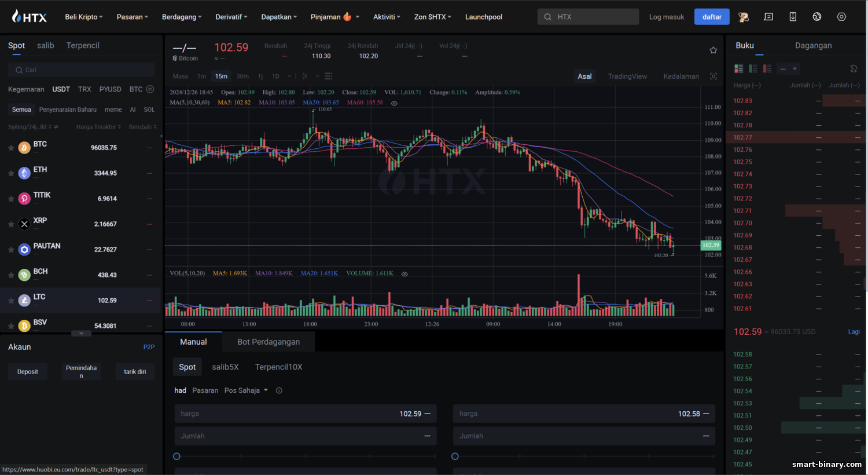868x475 pixels.
Task: Click the buy amount slider handle
Action: pos(176,456)
